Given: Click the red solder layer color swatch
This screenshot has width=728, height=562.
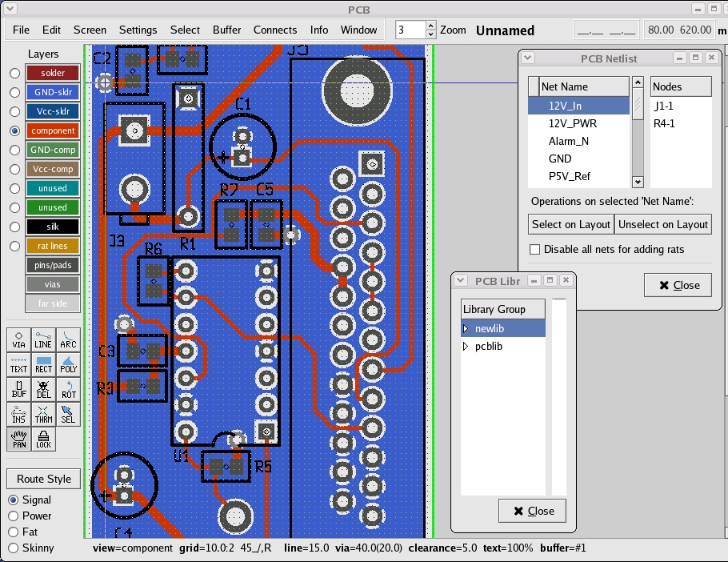Looking at the screenshot, I should (x=53, y=73).
